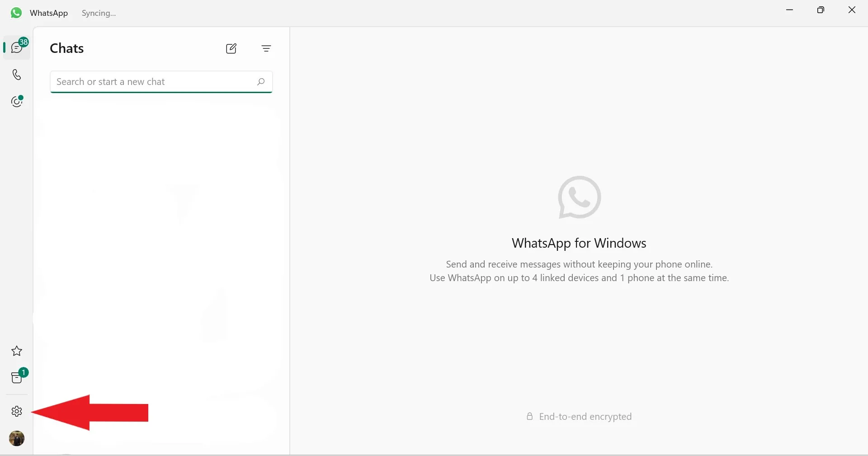
Task: Click the Syncing status text
Action: point(99,13)
